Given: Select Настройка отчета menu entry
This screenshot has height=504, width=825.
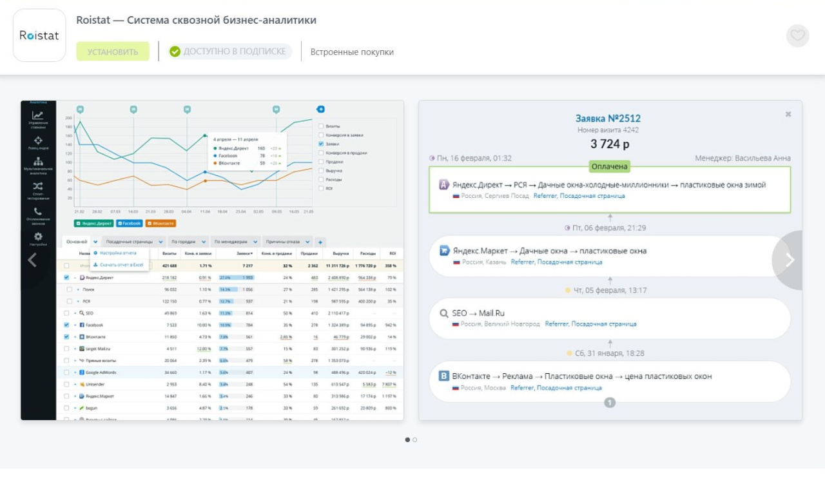Looking at the screenshot, I should click(x=117, y=253).
